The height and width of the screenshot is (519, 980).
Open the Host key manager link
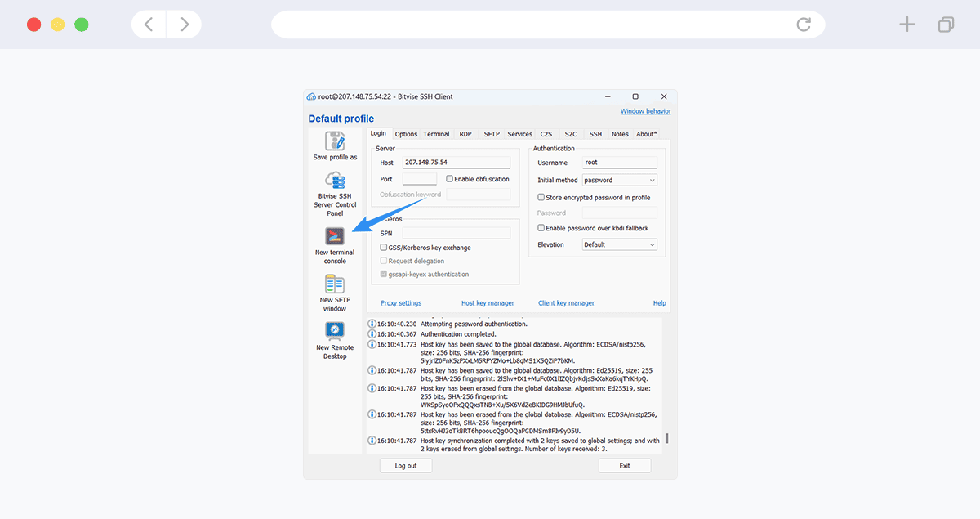488,303
